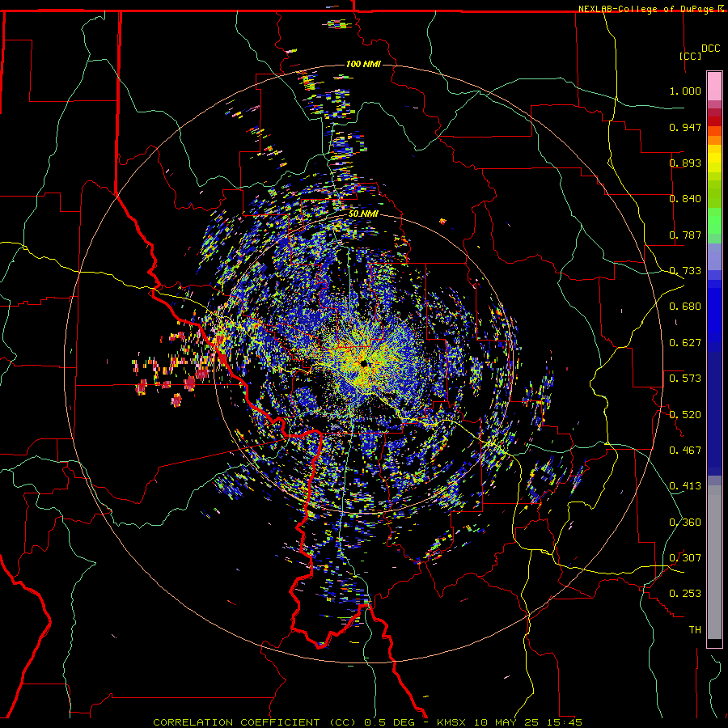The height and width of the screenshot is (728, 728).
Task: Click the 0.307 legend value
Action: pos(685,558)
